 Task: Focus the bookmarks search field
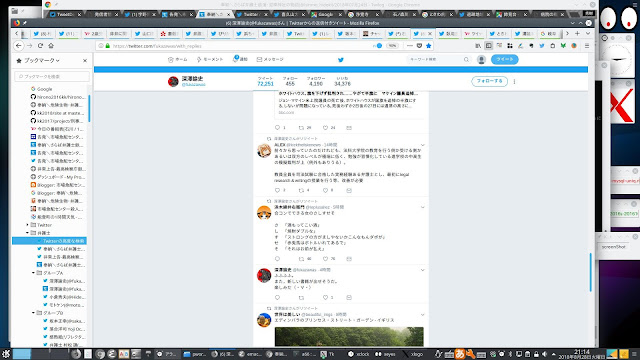(x=52, y=76)
